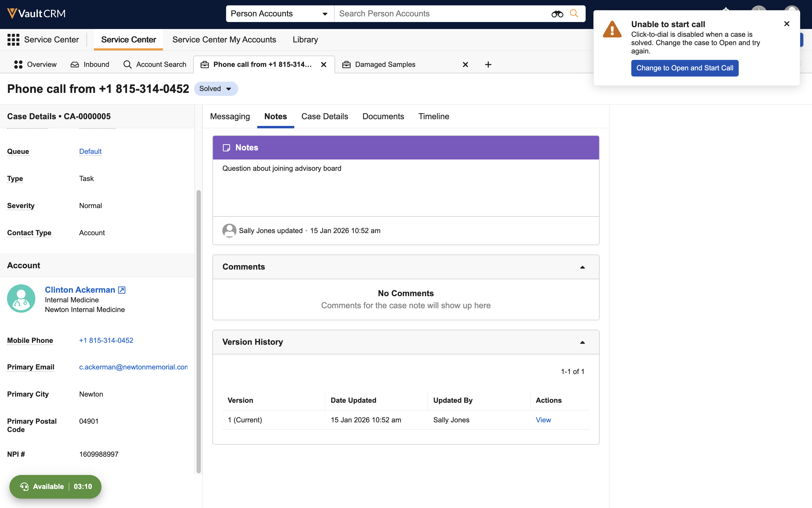
Task: Open the app launcher grid icon
Action: [13, 40]
